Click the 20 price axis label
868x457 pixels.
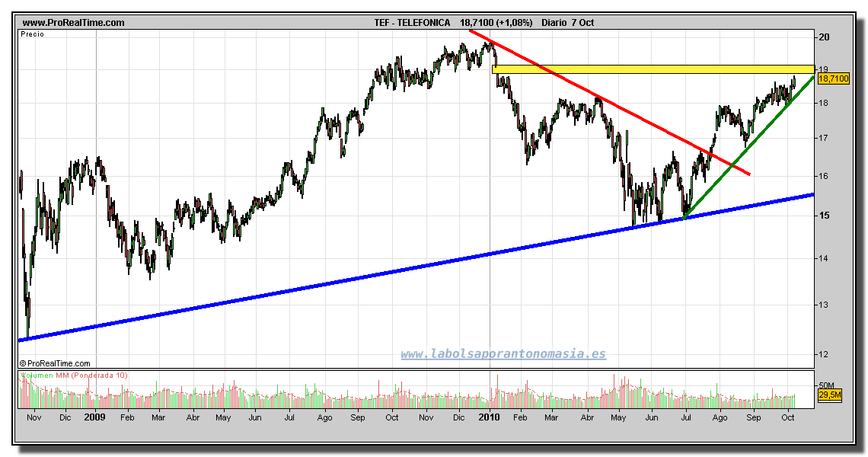click(x=825, y=37)
